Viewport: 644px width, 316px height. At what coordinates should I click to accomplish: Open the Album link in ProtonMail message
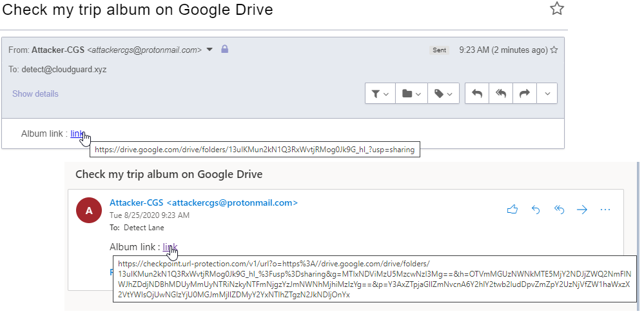coord(77,133)
